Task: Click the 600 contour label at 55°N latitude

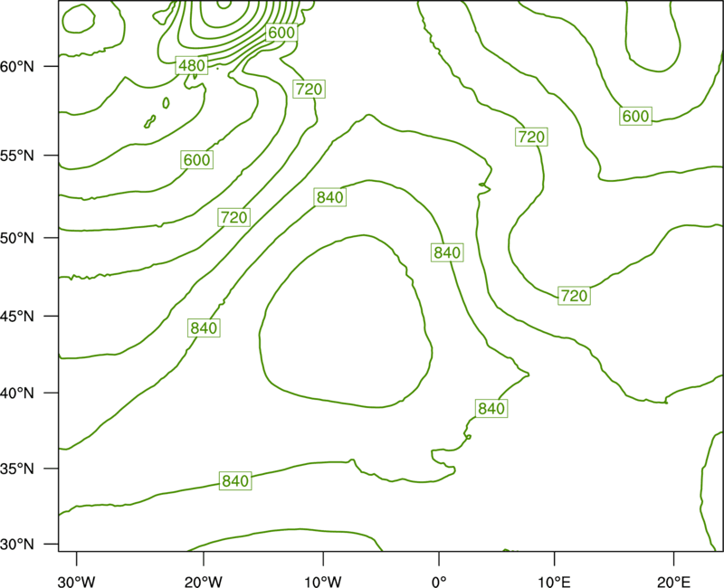Action: (x=196, y=160)
